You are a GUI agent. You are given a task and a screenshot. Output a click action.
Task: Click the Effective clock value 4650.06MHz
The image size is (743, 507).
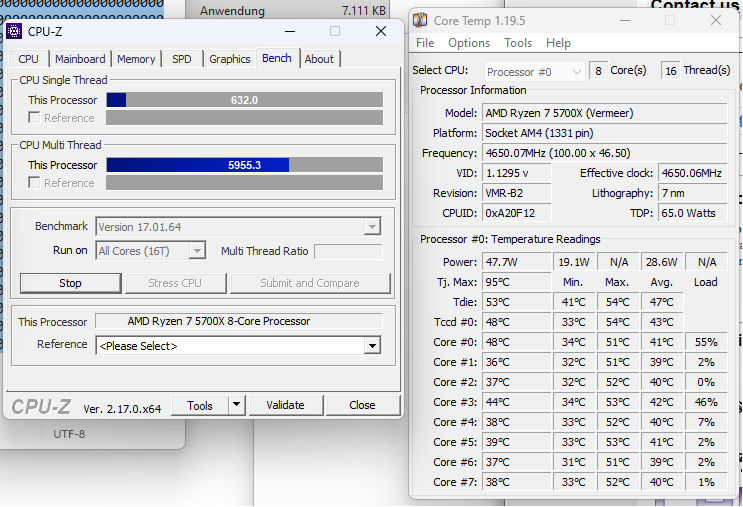point(692,173)
